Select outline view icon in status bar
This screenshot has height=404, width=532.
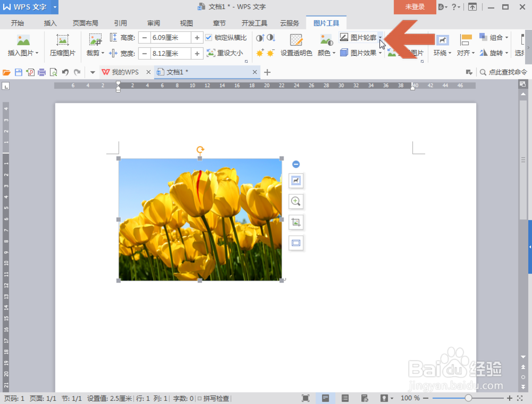345,398
